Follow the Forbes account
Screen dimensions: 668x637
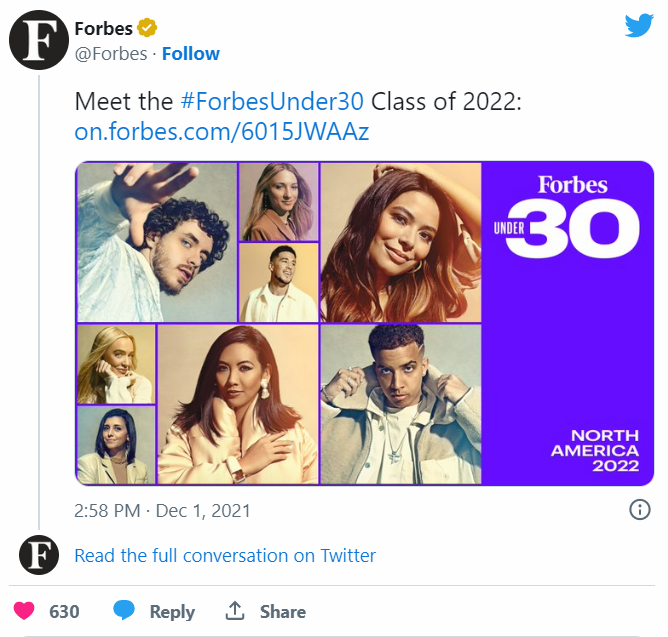click(190, 54)
